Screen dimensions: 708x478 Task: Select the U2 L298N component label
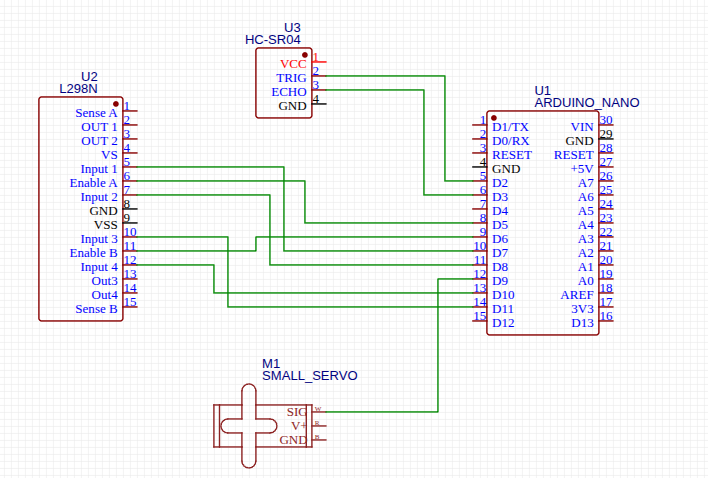coord(79,83)
